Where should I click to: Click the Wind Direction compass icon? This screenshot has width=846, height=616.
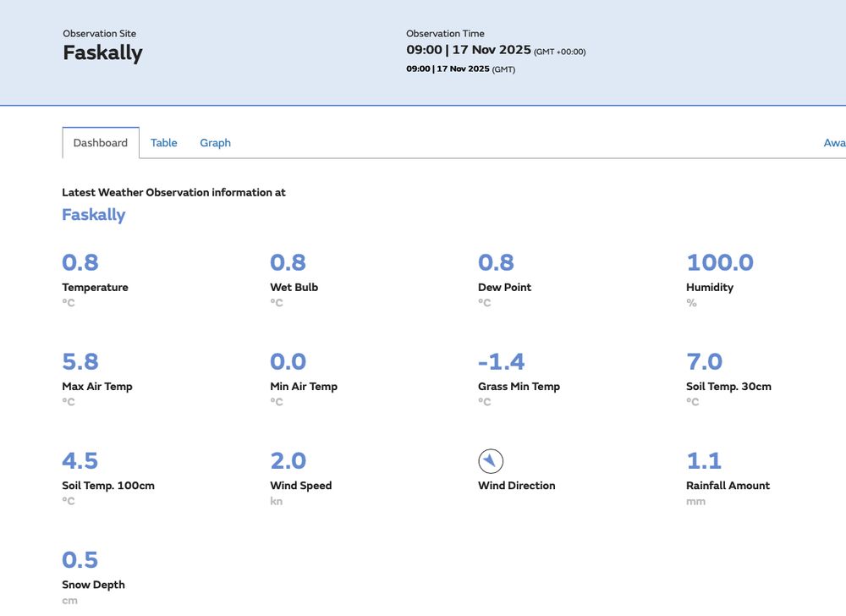point(491,461)
